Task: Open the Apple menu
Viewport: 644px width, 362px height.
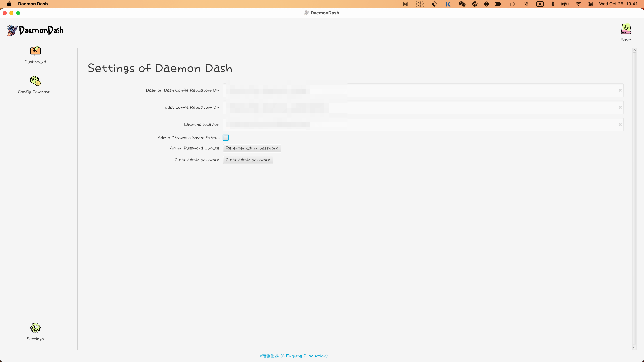Action: click(x=9, y=4)
